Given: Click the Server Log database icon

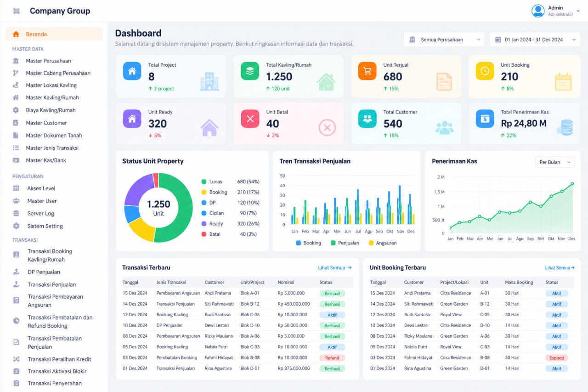Looking at the screenshot, I should (16, 213).
